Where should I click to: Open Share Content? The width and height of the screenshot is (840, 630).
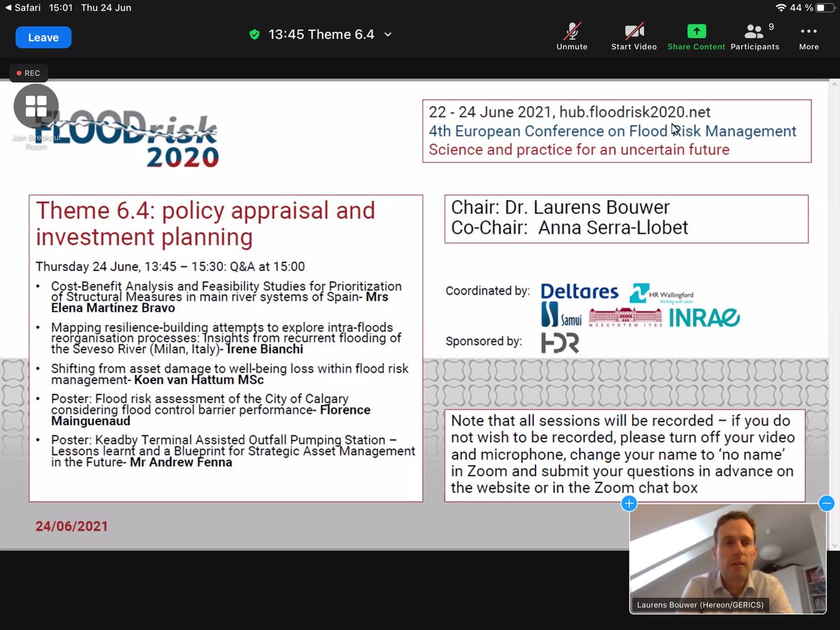(696, 36)
